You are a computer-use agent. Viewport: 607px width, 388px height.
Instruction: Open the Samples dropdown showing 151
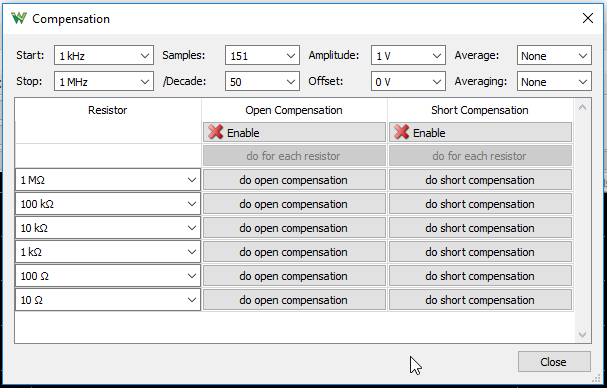(x=262, y=55)
